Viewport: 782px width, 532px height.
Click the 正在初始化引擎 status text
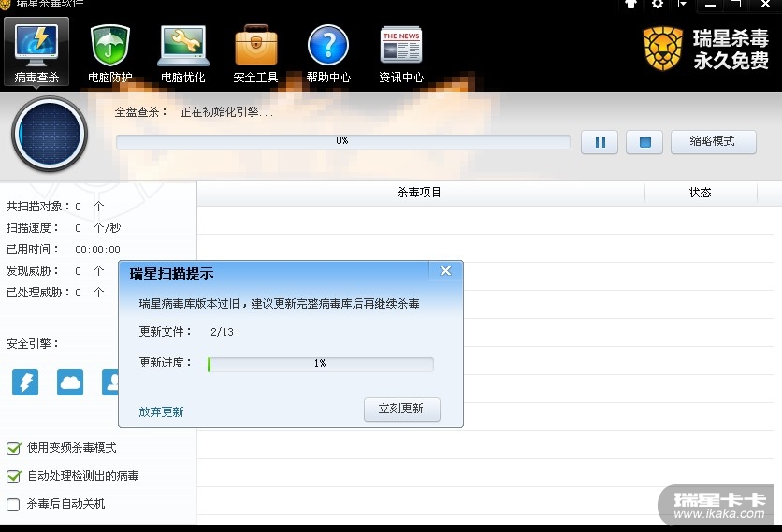[x=227, y=113]
